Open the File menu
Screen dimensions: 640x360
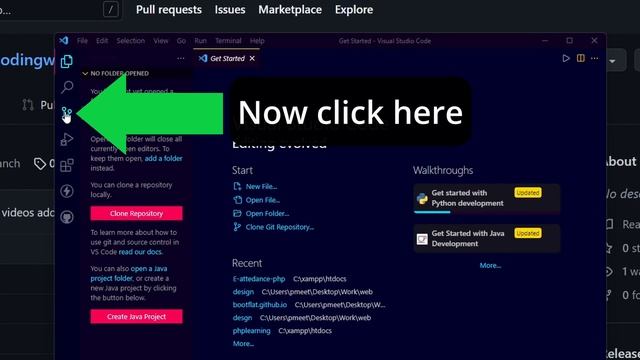tap(82, 41)
